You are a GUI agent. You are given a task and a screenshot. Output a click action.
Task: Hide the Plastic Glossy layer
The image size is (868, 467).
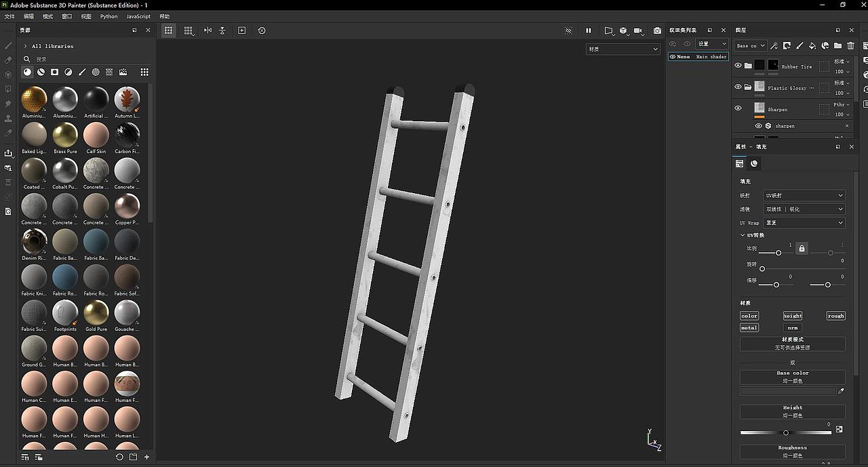point(738,87)
